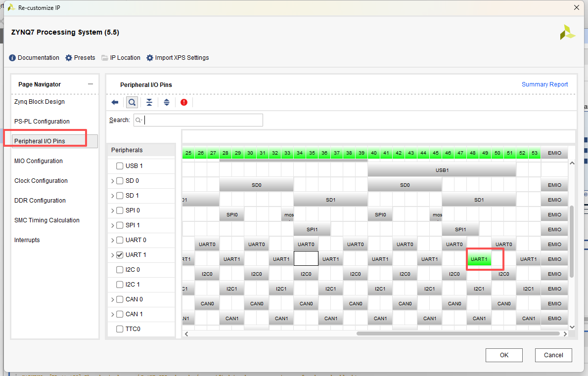Screen dimensions: 588x376
Task: Open SMC Timing Calculation page
Action: (x=47, y=220)
